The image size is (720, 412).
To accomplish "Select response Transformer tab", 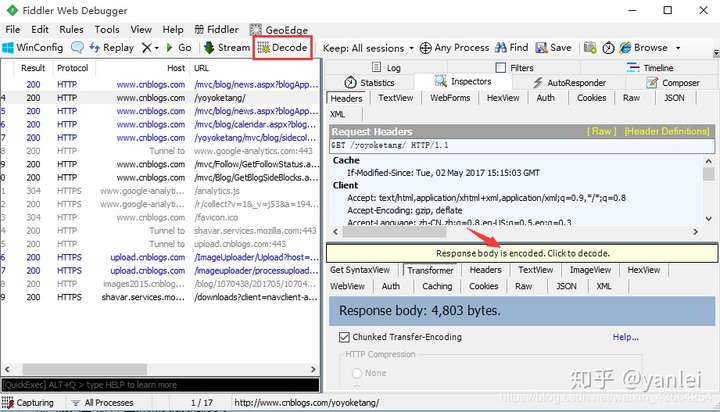I will 430,271.
